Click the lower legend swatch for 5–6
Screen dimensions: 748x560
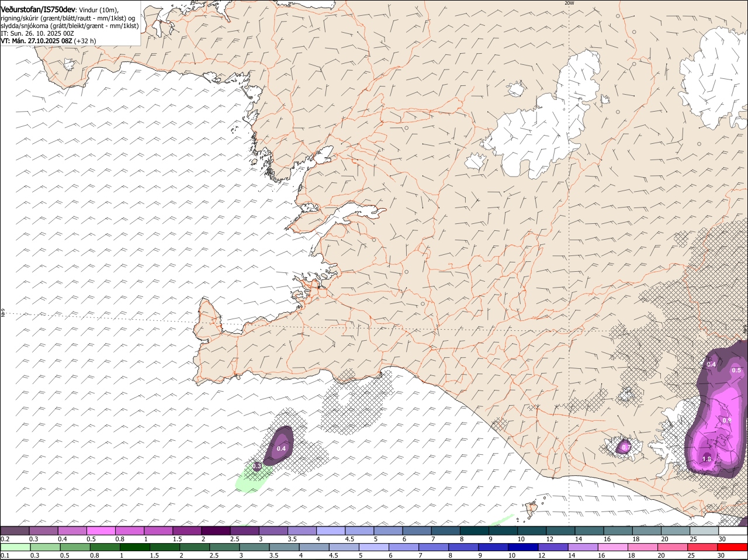coord(373,547)
